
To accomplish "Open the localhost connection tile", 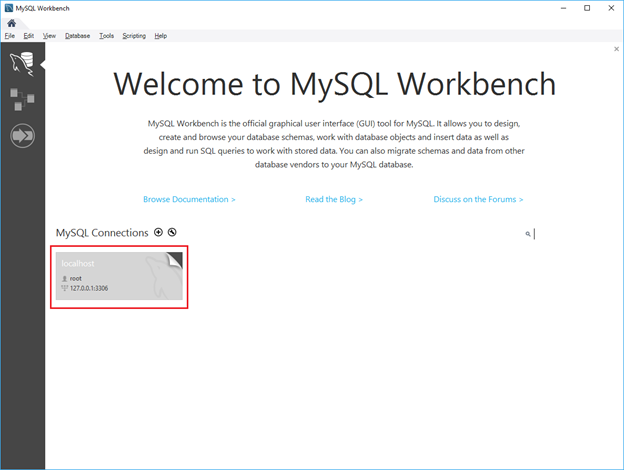I will [119, 276].
